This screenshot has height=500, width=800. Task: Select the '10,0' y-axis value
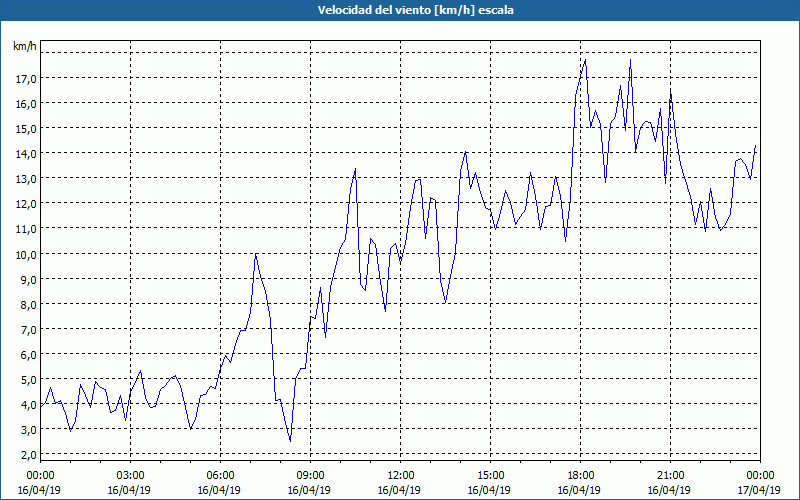pyautogui.click(x=27, y=254)
